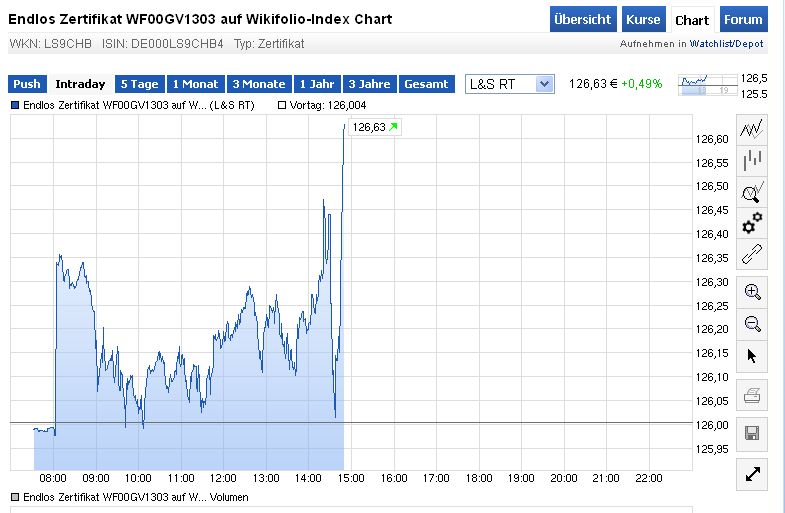Select the Chart tab

(692, 20)
